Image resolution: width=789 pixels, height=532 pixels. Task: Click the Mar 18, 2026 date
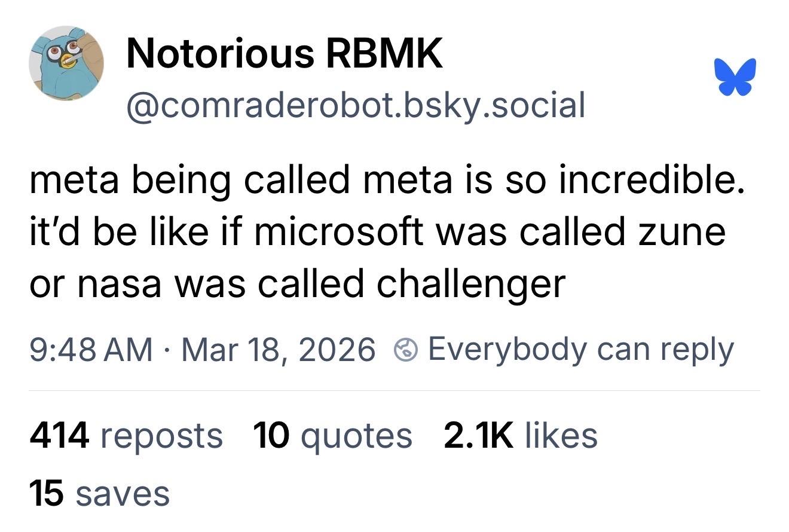point(278,350)
